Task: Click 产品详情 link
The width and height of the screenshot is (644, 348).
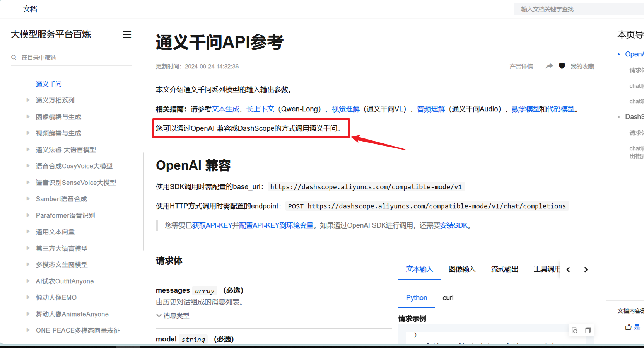Action: point(521,67)
